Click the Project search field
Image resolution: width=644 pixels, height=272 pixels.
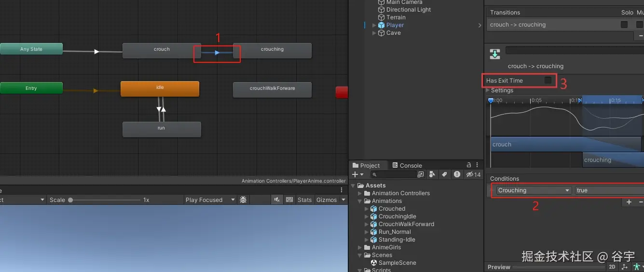click(393, 174)
